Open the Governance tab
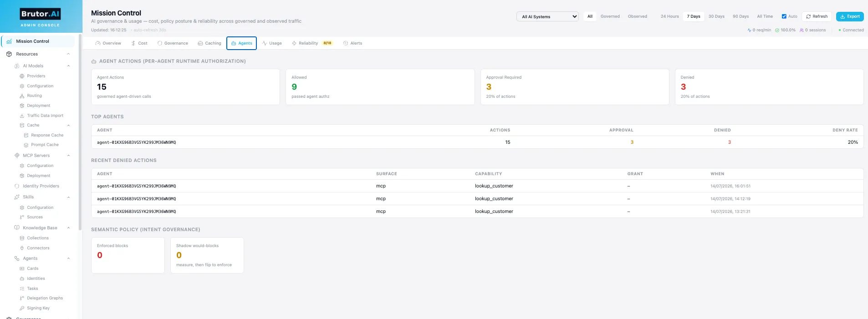This screenshot has height=319, width=868. click(173, 43)
